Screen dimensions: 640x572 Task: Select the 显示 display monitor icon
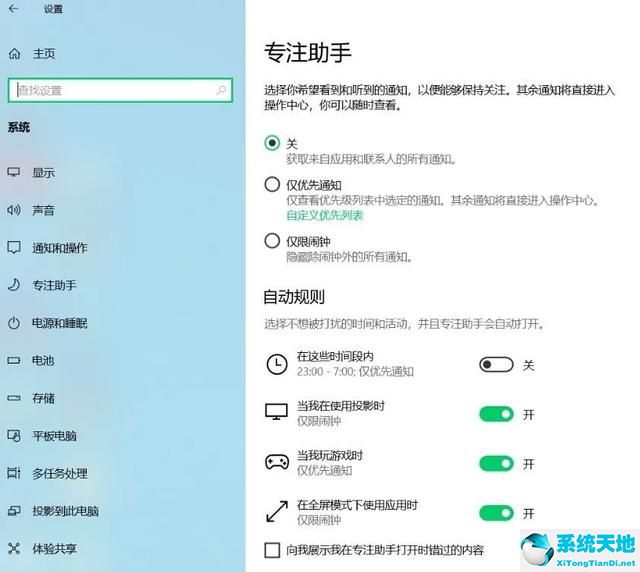[x=14, y=172]
